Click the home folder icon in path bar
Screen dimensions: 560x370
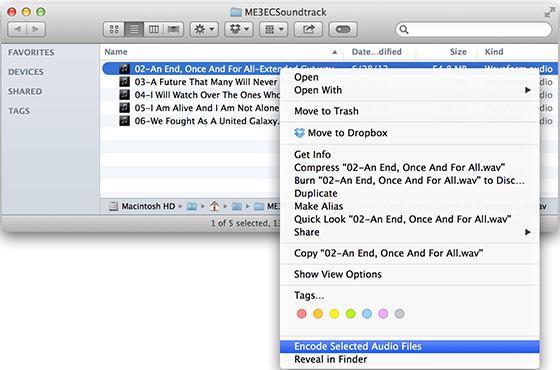click(214, 206)
